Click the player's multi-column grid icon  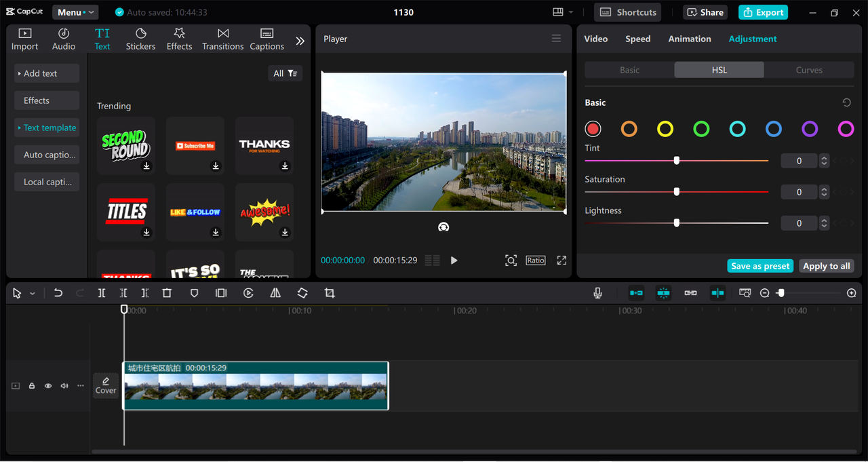(432, 261)
